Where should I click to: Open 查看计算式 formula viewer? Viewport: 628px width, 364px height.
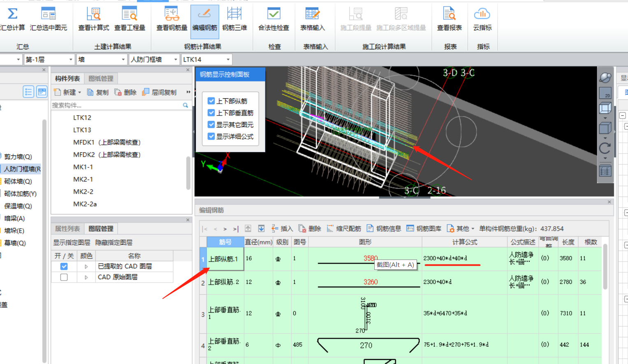point(94,19)
